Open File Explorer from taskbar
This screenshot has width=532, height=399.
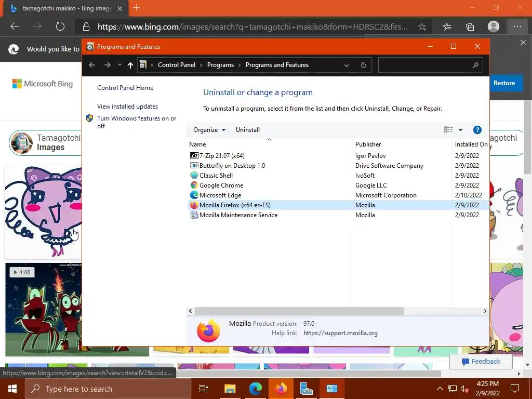coord(230,389)
